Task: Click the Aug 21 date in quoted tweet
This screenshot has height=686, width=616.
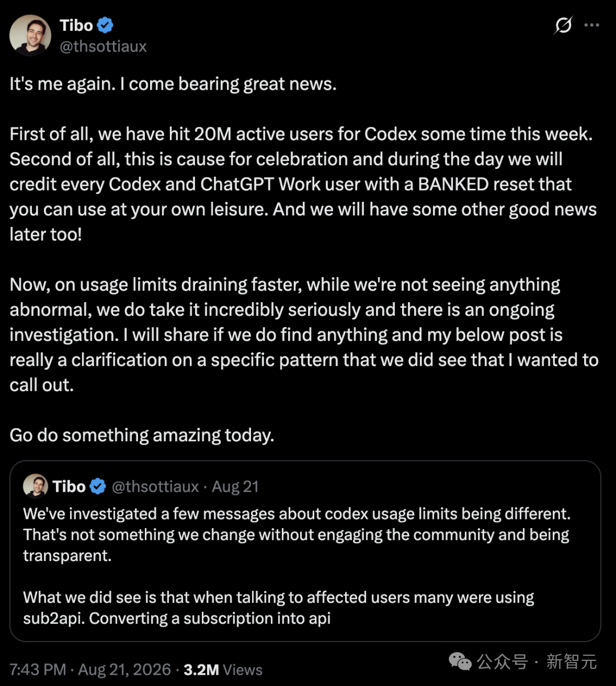Action: 236,486
